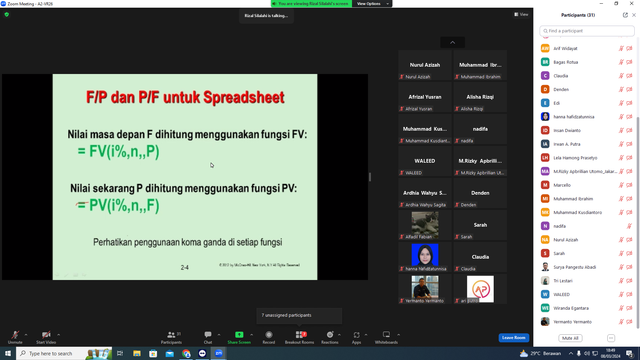Screen dimensions: 640x360
Task: Click the green encryption shield icon
Action: [7, 14]
